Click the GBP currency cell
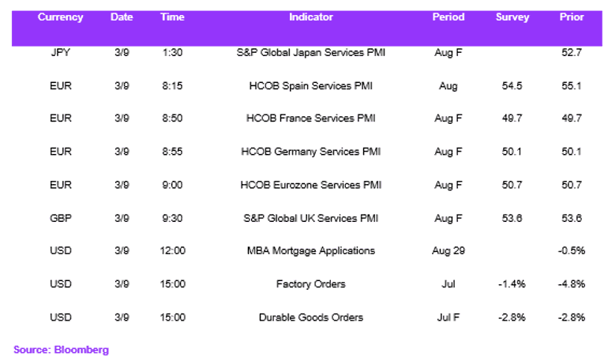The image size is (608, 364). click(x=61, y=218)
